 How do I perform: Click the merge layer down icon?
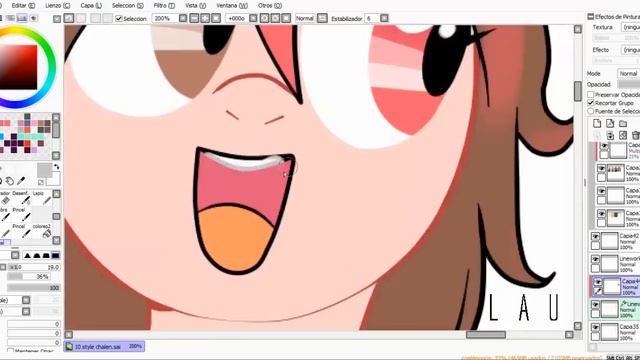click(x=610, y=135)
